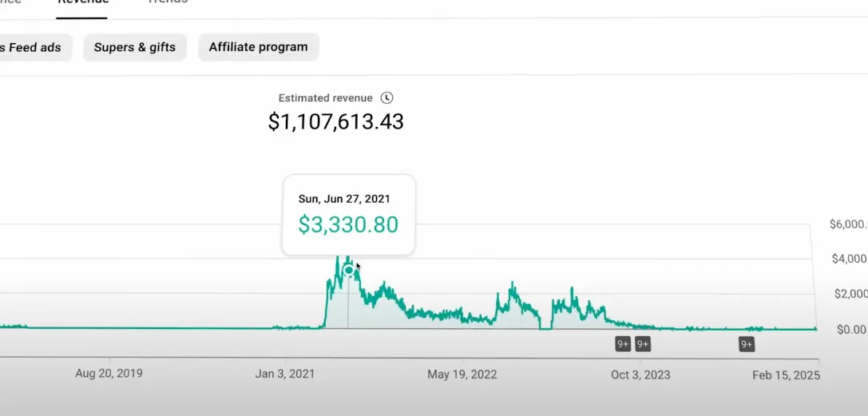The height and width of the screenshot is (416, 868).
Task: Click the $0.00 y-axis label
Action: click(x=849, y=329)
